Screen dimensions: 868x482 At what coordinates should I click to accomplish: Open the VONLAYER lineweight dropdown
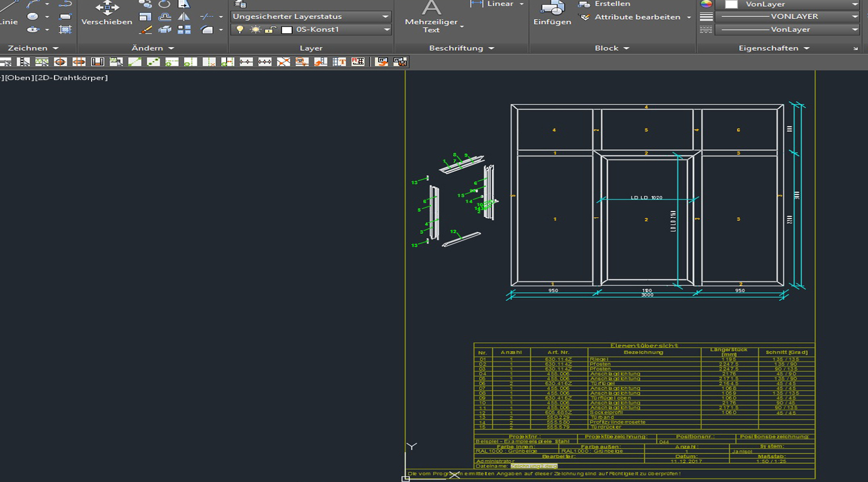[787, 16]
